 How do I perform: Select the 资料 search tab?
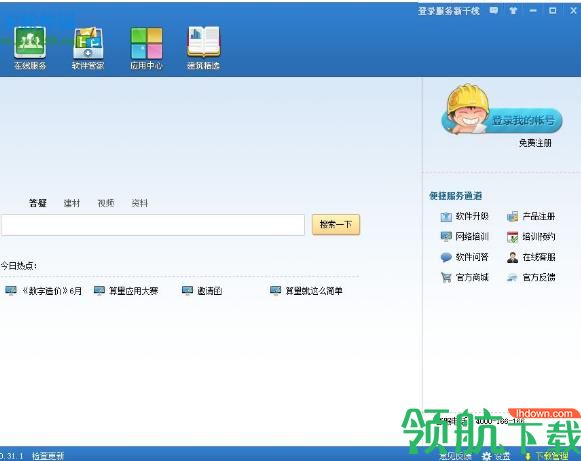click(140, 203)
